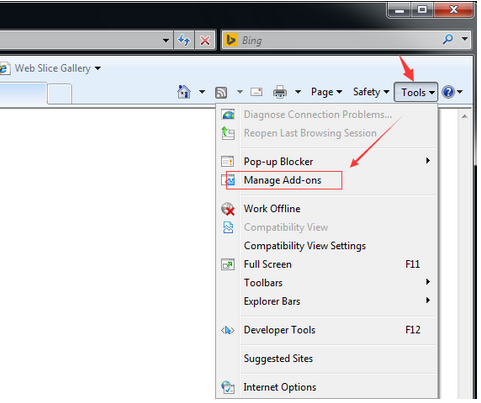
Task: Click the Manage Add-ons icon
Action: (x=228, y=180)
